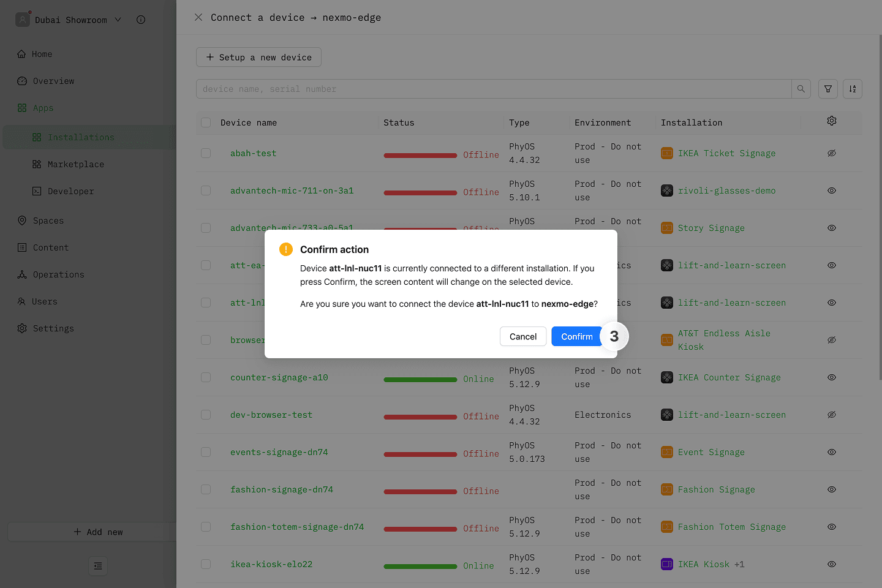This screenshot has height=588, width=882.
Task: Click the IKEA Ticket Signage app icon
Action: [667, 153]
